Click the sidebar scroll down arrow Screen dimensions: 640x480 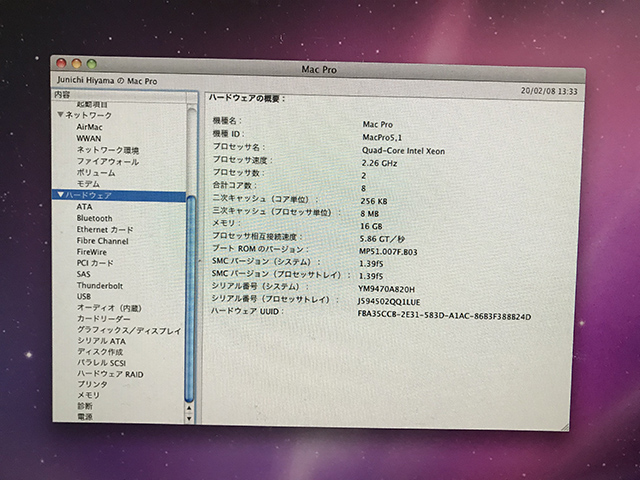tap(189, 418)
